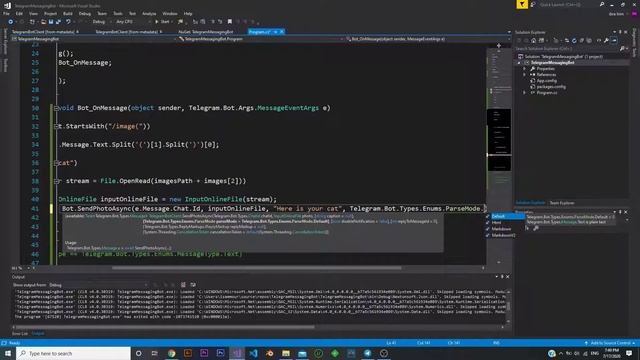The width and height of the screenshot is (640, 360).
Task: Open Google Chrome from the taskbar
Action: (x=171, y=353)
